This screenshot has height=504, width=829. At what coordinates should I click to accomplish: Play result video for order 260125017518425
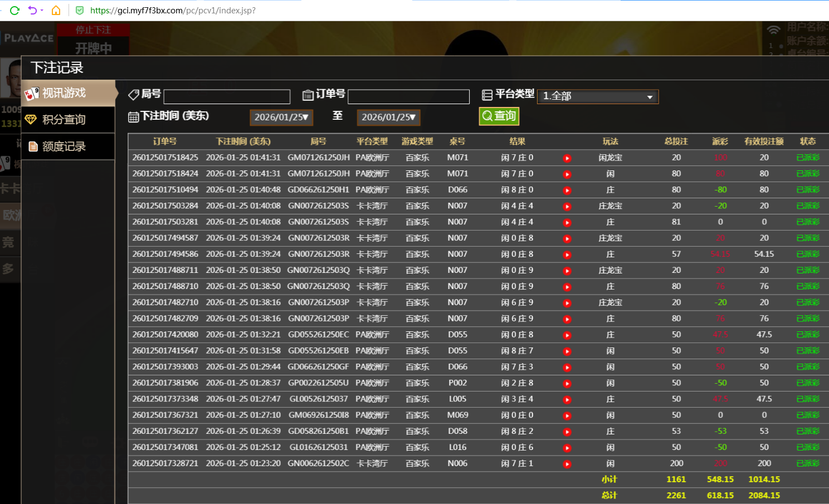click(x=567, y=158)
